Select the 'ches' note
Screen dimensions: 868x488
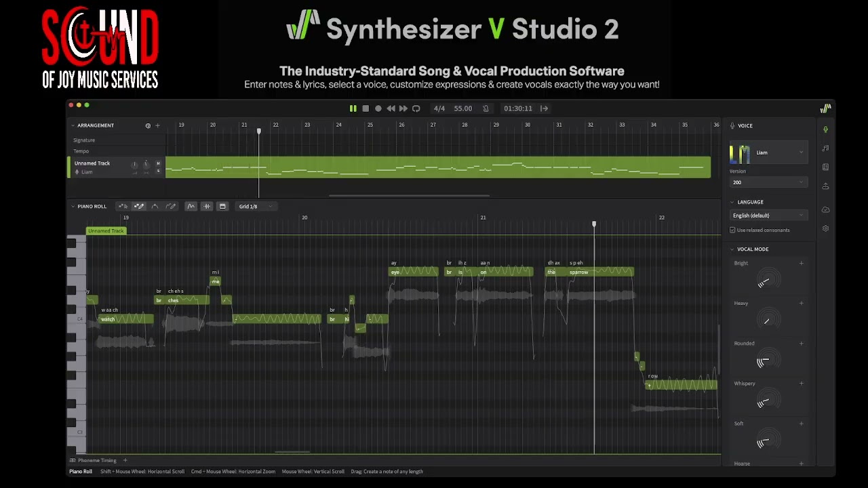(188, 300)
